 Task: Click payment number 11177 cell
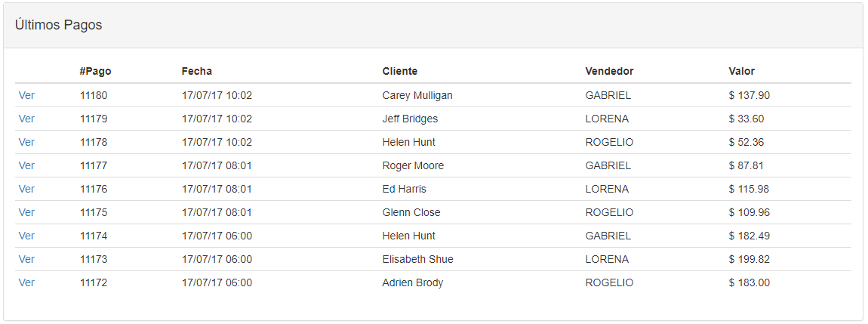point(94,165)
